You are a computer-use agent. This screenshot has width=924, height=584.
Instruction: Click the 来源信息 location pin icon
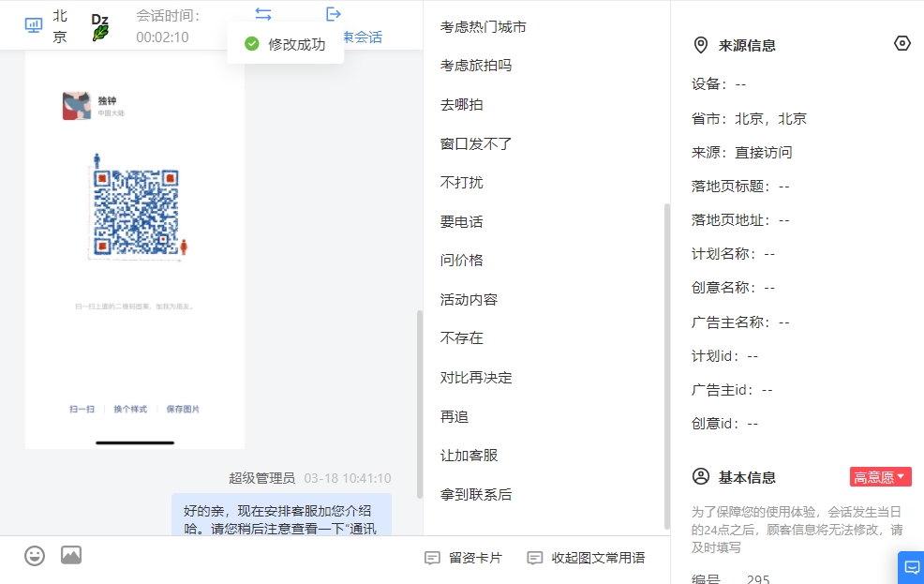pyautogui.click(x=701, y=45)
